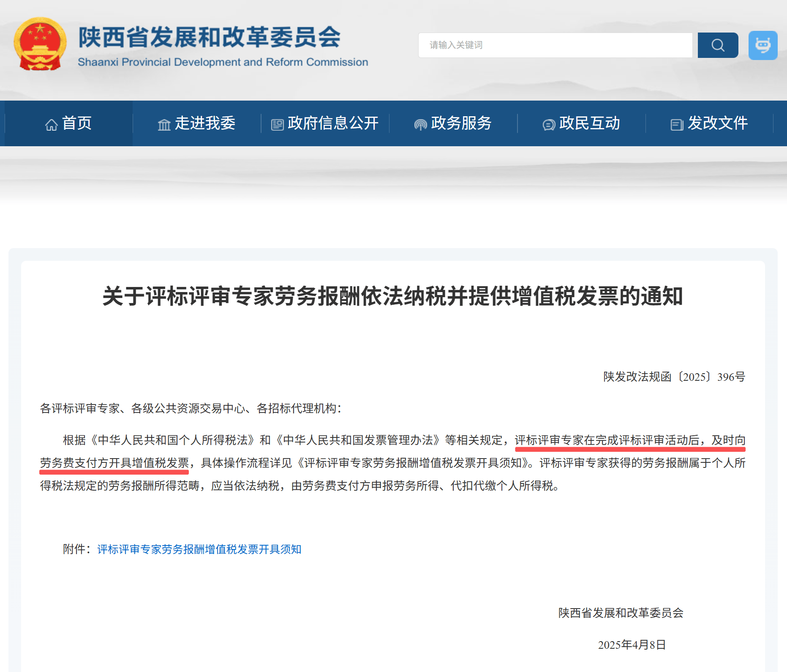787x672 pixels.
Task: Focus the 请输入关键词 search field
Action: 555,45
